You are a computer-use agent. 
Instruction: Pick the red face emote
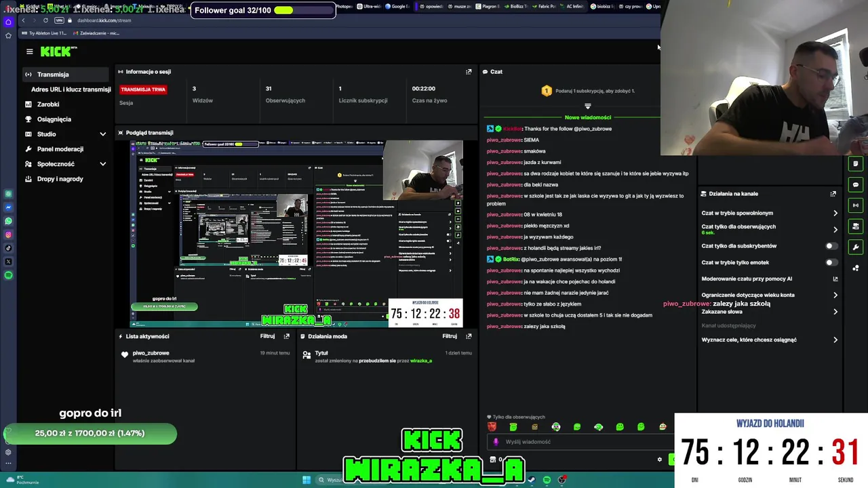click(492, 427)
